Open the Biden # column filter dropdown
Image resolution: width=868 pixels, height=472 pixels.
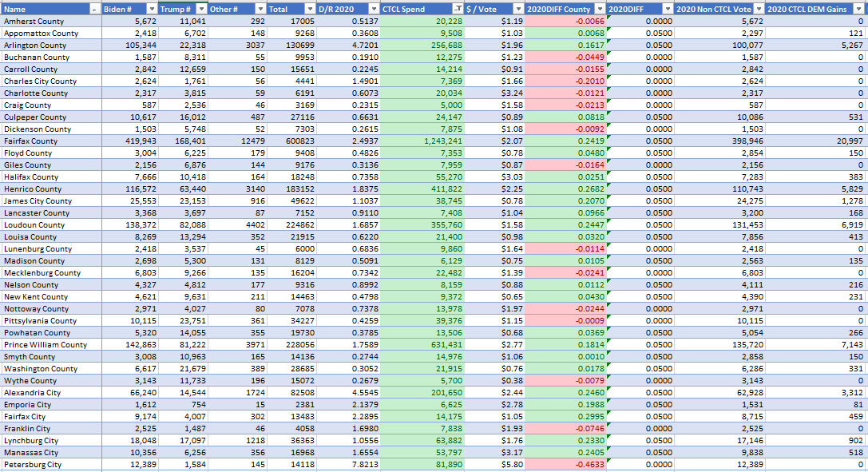coord(152,9)
